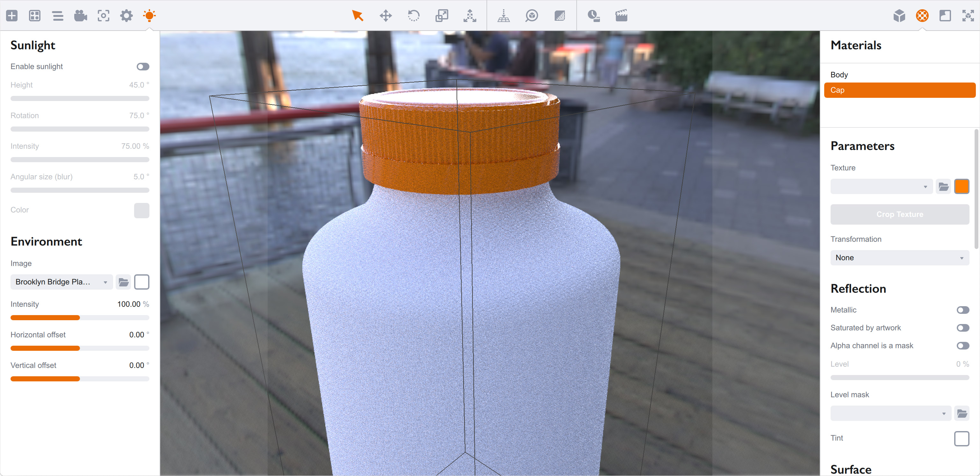Switch to the Materials panel icon
Image resolution: width=980 pixels, height=476 pixels.
921,16
